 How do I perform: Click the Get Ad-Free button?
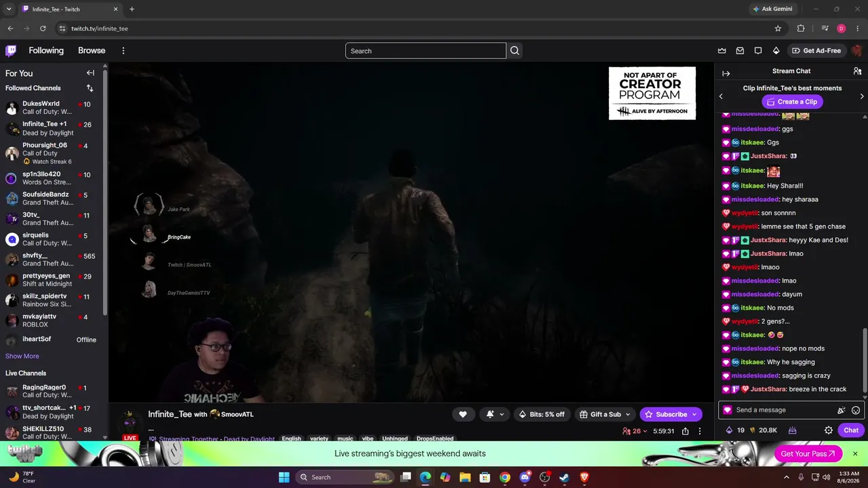(816, 51)
